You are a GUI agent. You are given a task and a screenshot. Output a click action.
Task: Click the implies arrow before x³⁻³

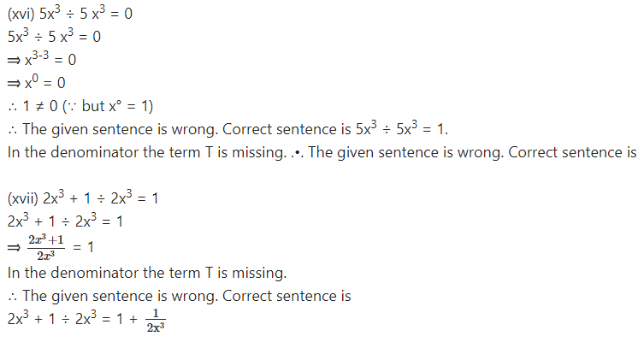14,61
